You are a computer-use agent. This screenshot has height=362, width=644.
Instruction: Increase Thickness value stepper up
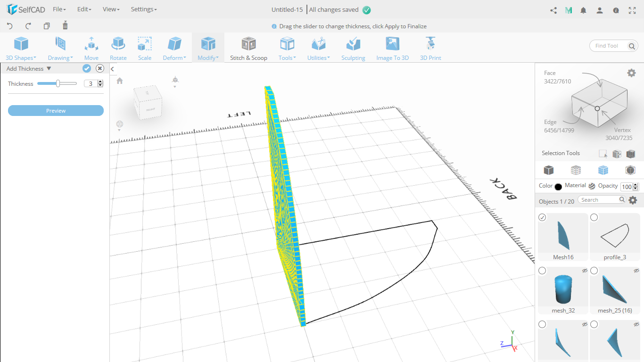[100, 82]
